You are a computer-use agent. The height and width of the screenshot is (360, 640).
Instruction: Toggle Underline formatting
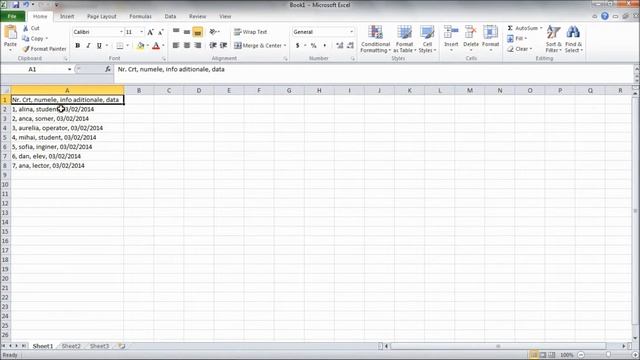pos(99,46)
